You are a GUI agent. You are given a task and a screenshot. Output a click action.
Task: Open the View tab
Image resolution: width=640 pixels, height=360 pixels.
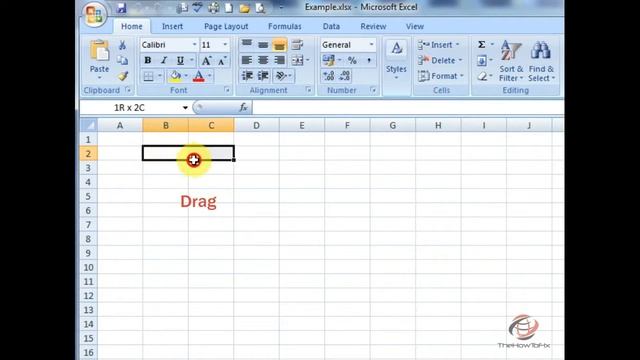coord(415,27)
